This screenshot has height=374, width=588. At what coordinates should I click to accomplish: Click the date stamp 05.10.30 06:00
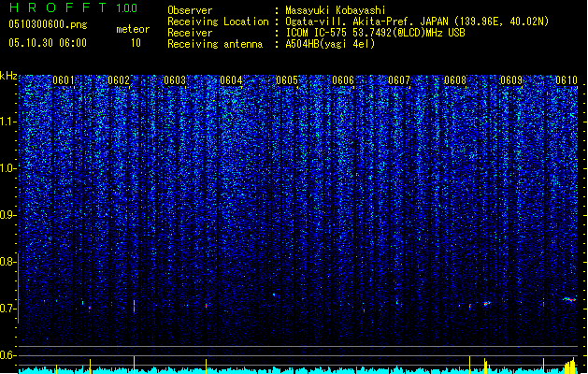48,43
